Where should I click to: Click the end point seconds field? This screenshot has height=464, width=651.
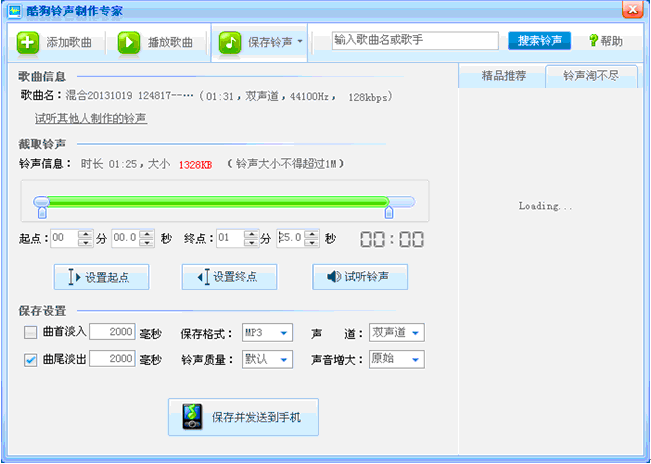291,238
